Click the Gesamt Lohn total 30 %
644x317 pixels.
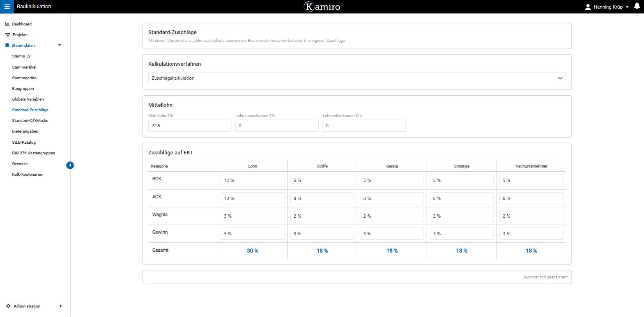click(253, 250)
